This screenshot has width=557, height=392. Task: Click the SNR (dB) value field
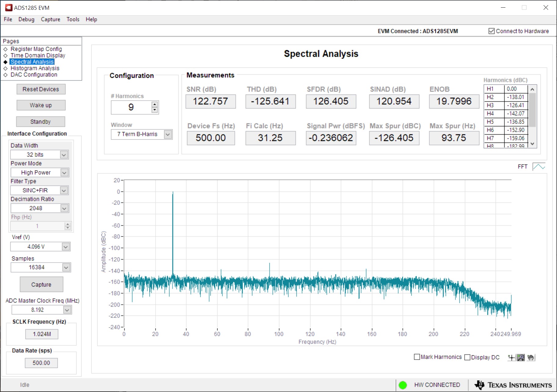click(x=211, y=101)
